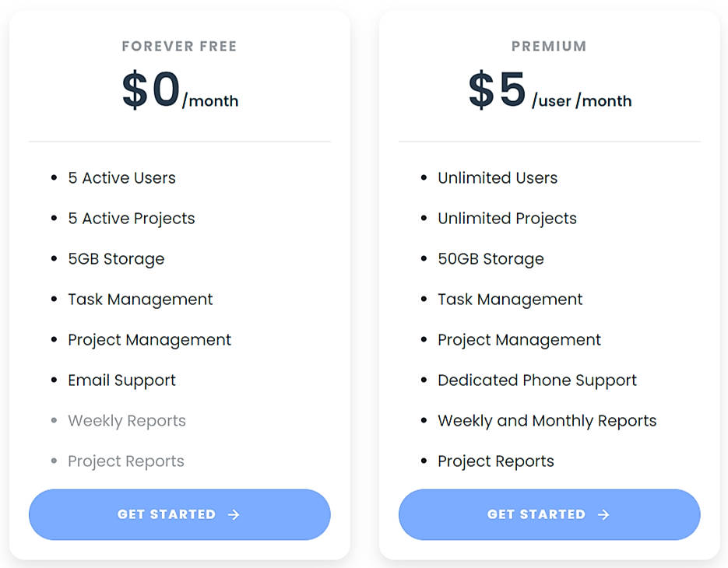This screenshot has height=568, width=728.
Task: Click the 5 Active Projects feature item
Action: point(132,218)
